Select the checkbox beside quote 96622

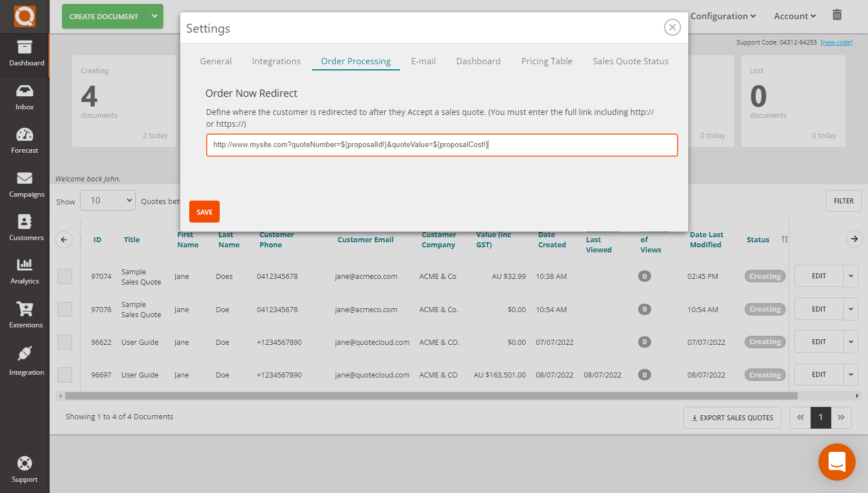[x=65, y=341]
